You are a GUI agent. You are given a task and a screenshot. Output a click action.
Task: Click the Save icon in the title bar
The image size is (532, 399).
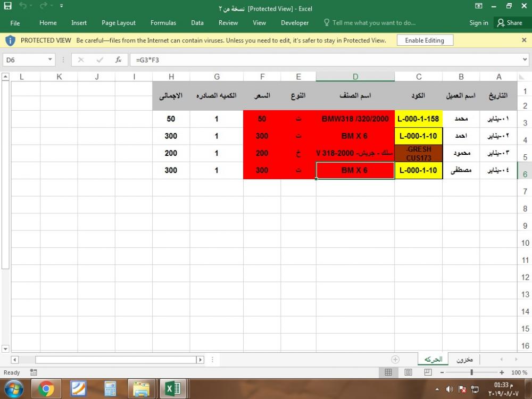[7, 6]
